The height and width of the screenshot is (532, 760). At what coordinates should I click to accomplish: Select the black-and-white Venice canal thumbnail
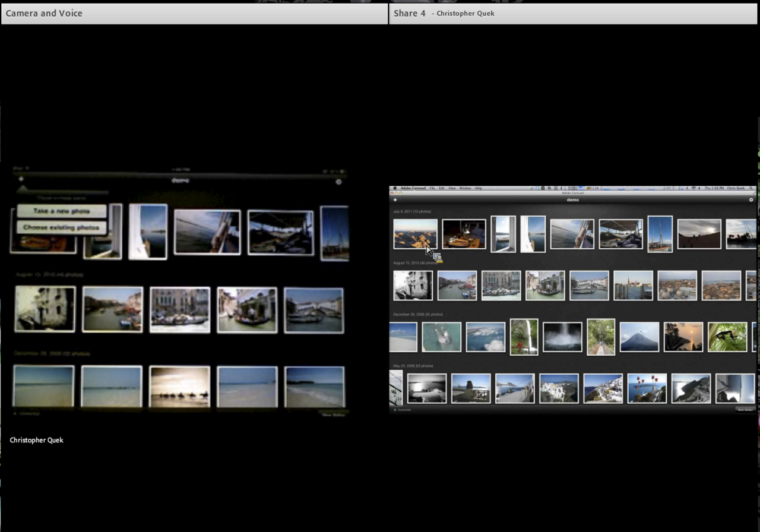[413, 286]
